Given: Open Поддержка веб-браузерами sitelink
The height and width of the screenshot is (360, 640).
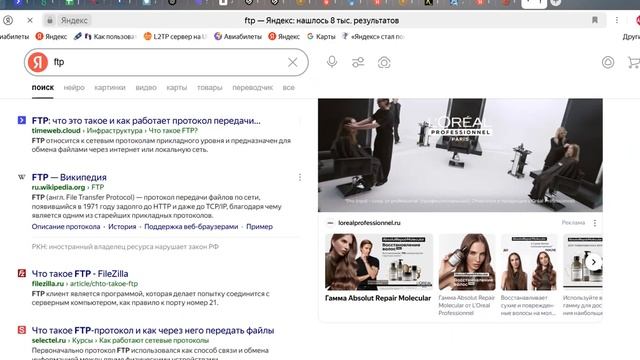Looking at the screenshot, I should 191,227.
